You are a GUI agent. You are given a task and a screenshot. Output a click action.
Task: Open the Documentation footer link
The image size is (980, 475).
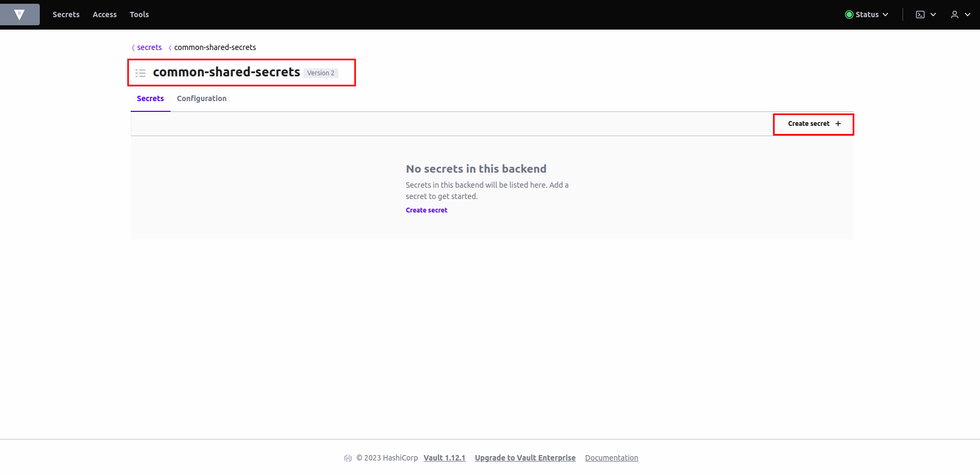(612, 458)
